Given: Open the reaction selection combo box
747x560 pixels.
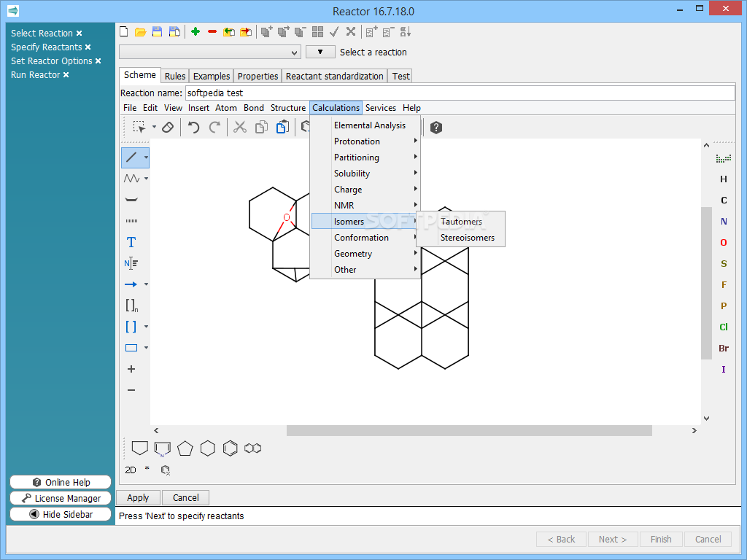Looking at the screenshot, I should [210, 52].
